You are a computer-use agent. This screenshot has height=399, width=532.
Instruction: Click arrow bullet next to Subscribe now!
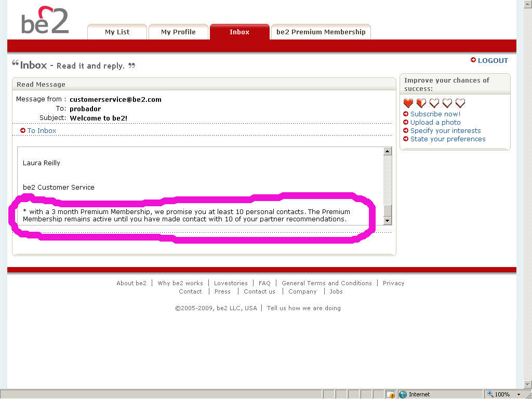tap(405, 114)
